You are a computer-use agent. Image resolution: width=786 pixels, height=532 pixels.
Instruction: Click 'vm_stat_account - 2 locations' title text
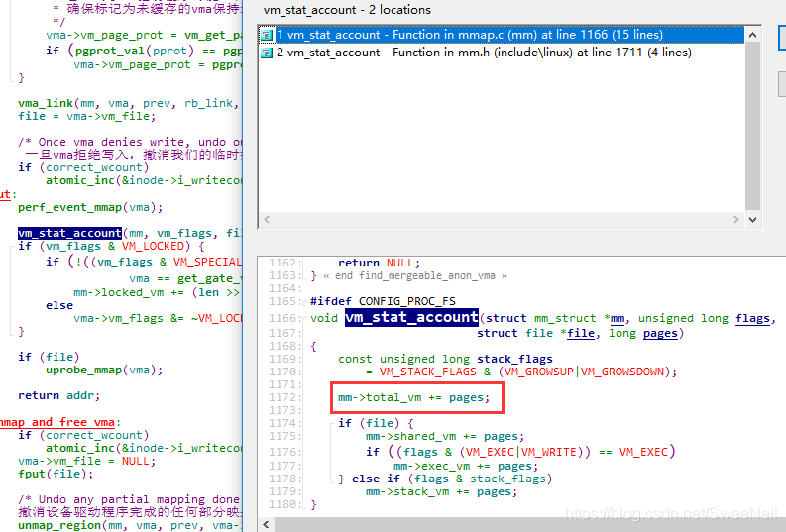coord(347,10)
